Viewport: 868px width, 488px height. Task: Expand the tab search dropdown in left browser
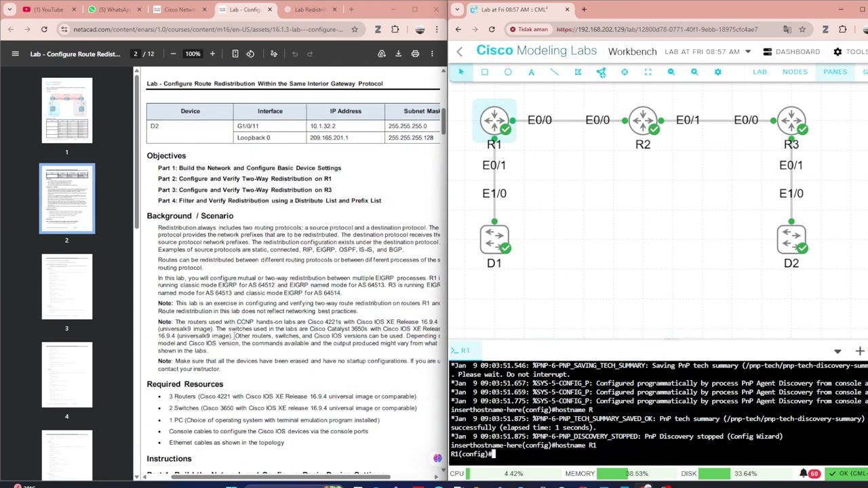[x=9, y=9]
